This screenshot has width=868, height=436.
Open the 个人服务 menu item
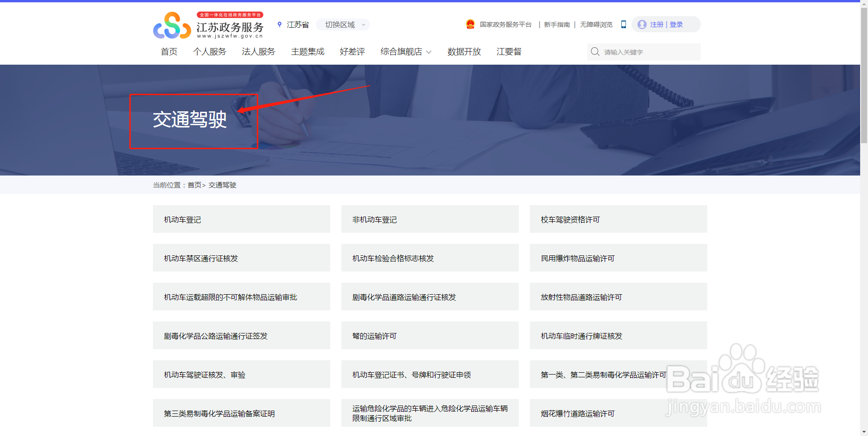click(209, 52)
